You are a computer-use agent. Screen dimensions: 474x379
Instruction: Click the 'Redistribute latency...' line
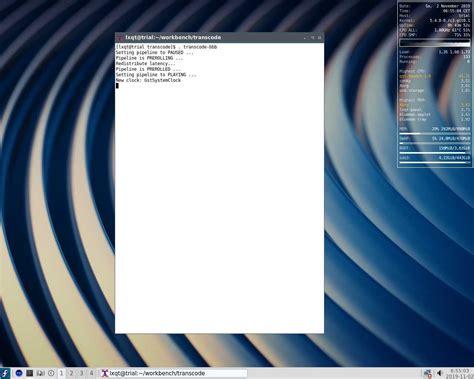[145, 64]
